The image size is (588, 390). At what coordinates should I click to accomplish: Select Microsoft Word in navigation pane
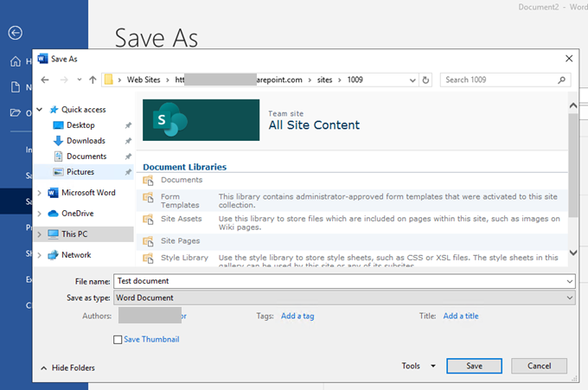(x=88, y=193)
